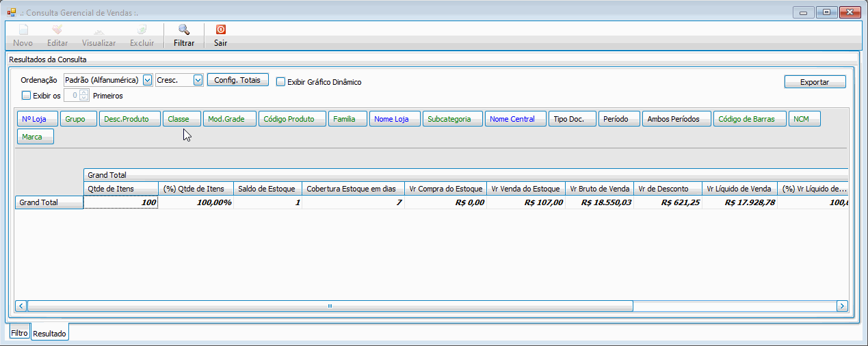Select the cell showing R$ 18.550,03
Screen dimensions: 868x346
pos(600,202)
